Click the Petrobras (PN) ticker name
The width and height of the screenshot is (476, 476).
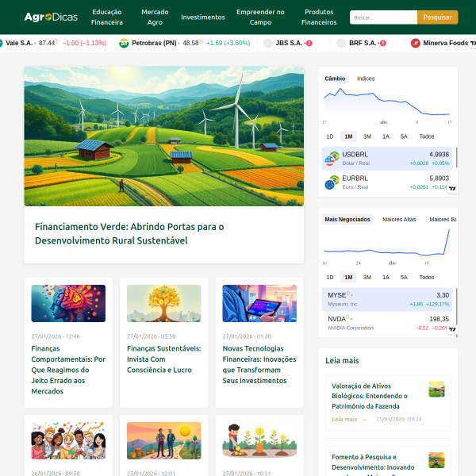pos(154,43)
